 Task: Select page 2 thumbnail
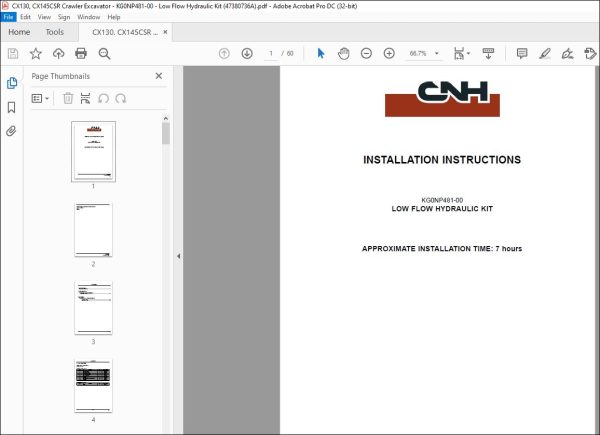pos(93,230)
